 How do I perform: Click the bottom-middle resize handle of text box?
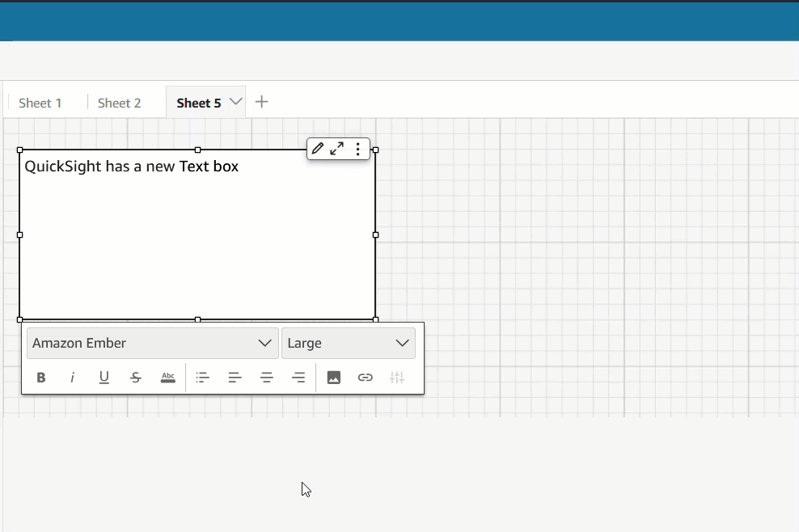197,319
